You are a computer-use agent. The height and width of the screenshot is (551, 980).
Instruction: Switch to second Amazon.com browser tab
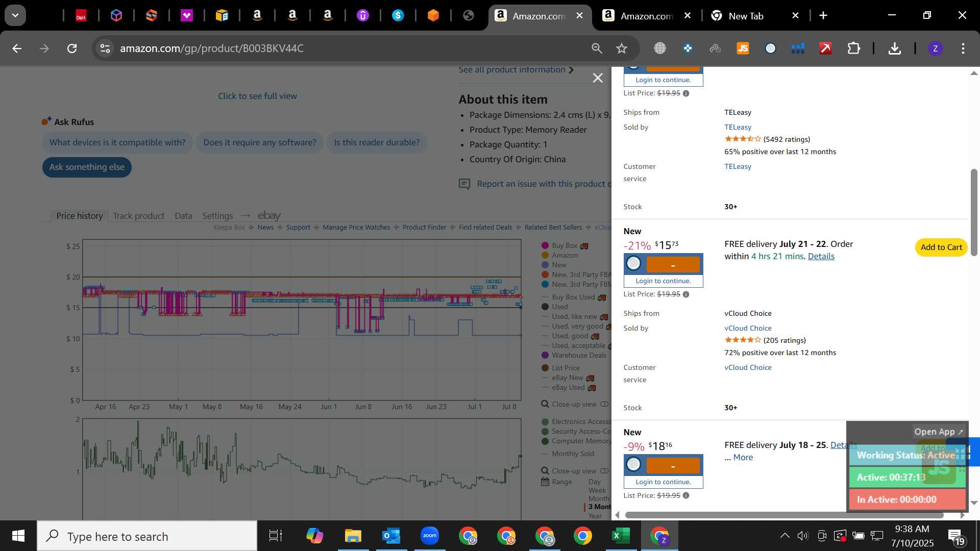click(647, 16)
